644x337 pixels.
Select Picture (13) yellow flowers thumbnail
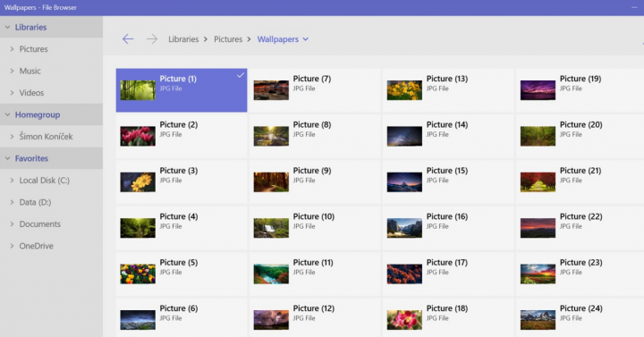[x=404, y=90]
